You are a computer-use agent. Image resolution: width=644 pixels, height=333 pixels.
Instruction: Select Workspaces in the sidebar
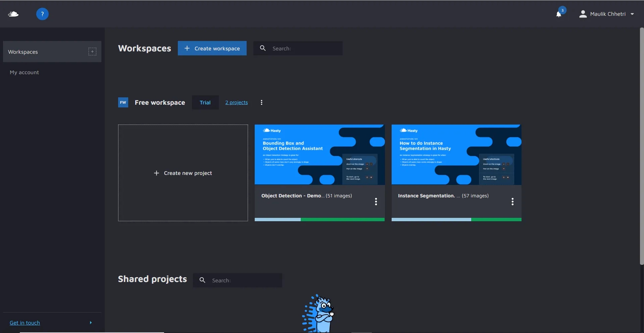pos(23,52)
